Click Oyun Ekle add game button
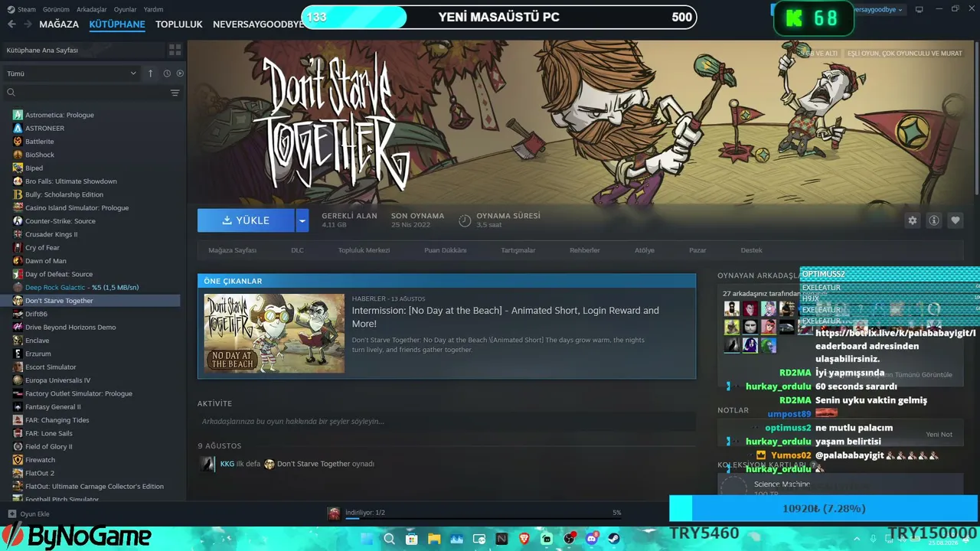Screen dimensions: 980x551 tap(28, 514)
